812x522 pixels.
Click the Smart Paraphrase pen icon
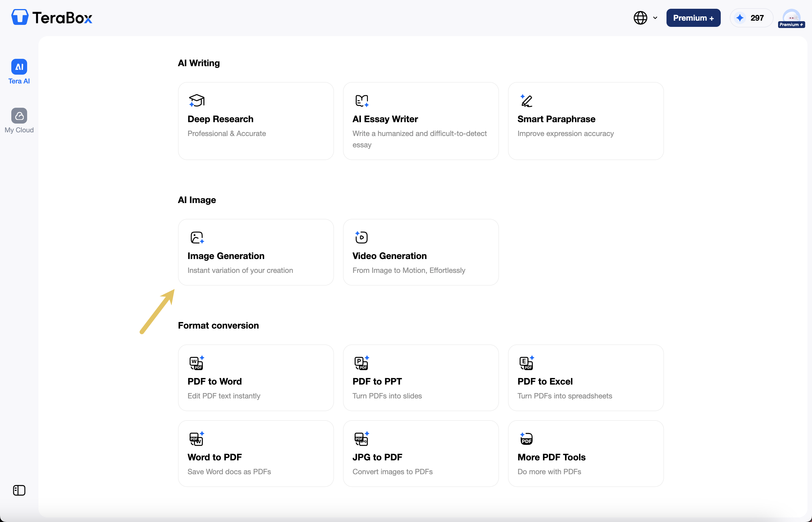coord(526,101)
